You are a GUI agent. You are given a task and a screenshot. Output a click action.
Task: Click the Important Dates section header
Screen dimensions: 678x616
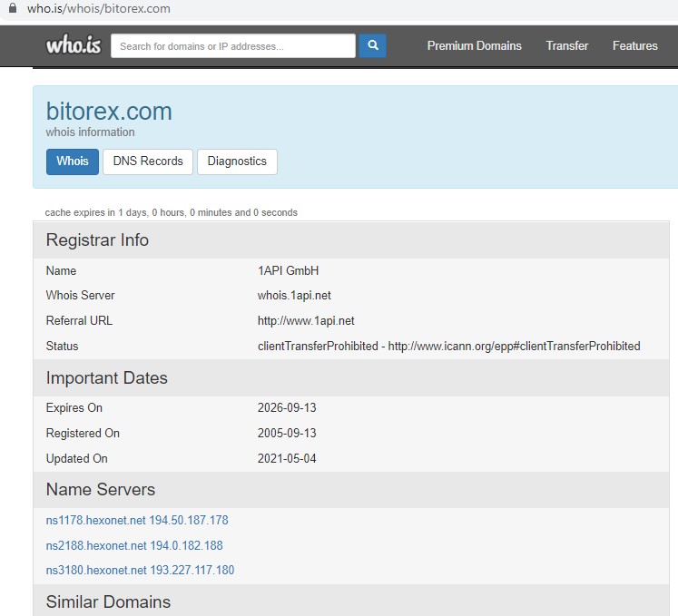(x=351, y=377)
